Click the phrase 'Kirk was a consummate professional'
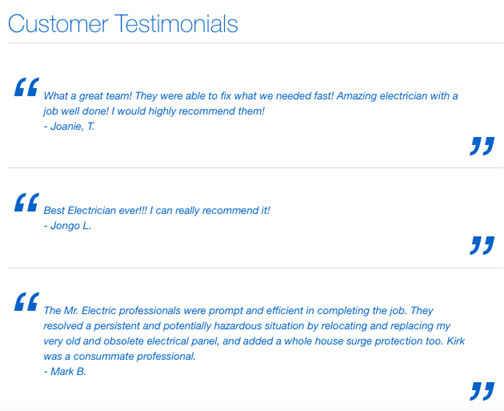 click(x=119, y=356)
